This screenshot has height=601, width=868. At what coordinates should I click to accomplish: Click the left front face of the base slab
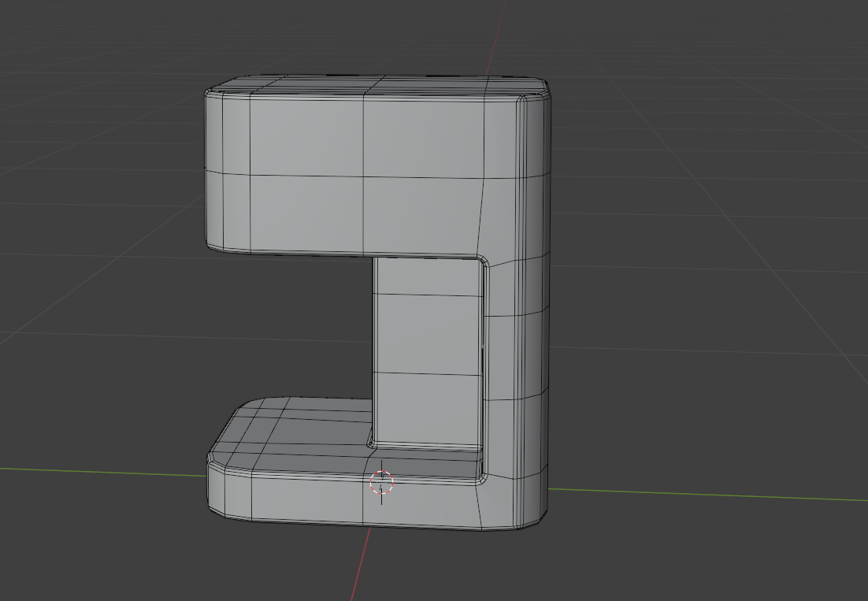point(307,498)
